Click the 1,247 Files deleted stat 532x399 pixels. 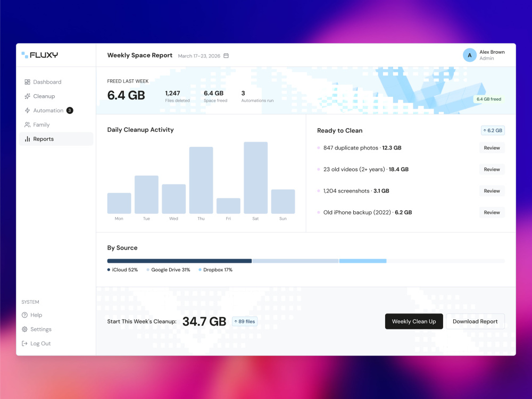177,96
